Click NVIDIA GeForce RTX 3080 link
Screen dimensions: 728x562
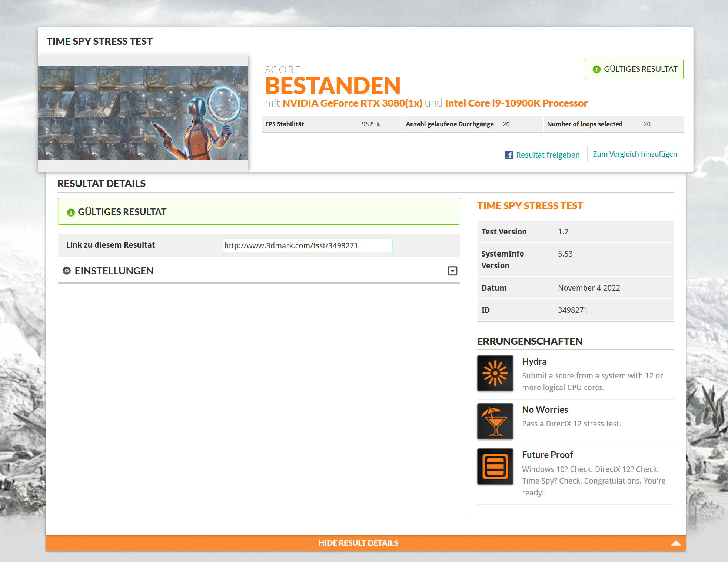[x=352, y=103]
